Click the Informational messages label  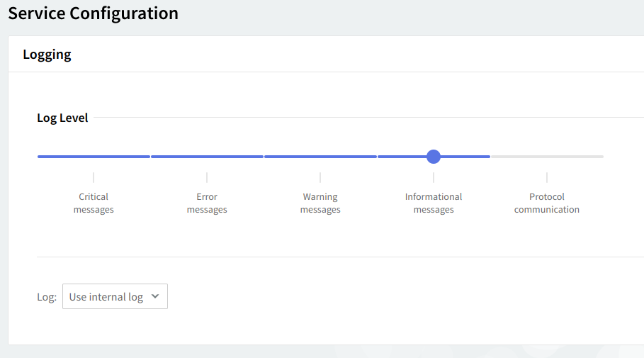click(x=434, y=203)
